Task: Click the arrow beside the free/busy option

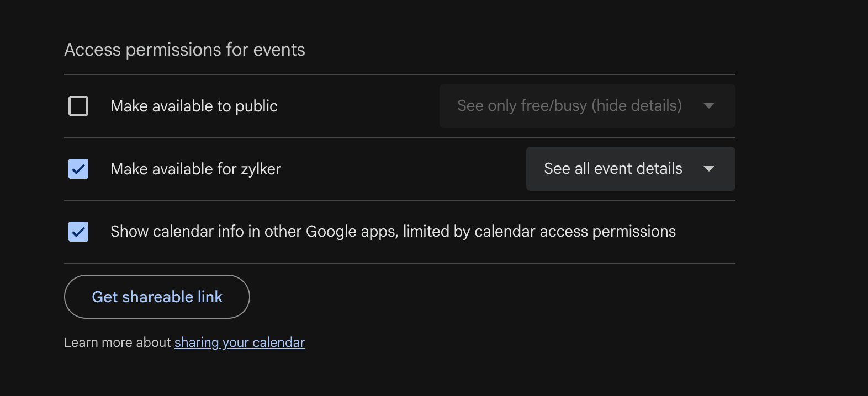Action: click(x=709, y=106)
